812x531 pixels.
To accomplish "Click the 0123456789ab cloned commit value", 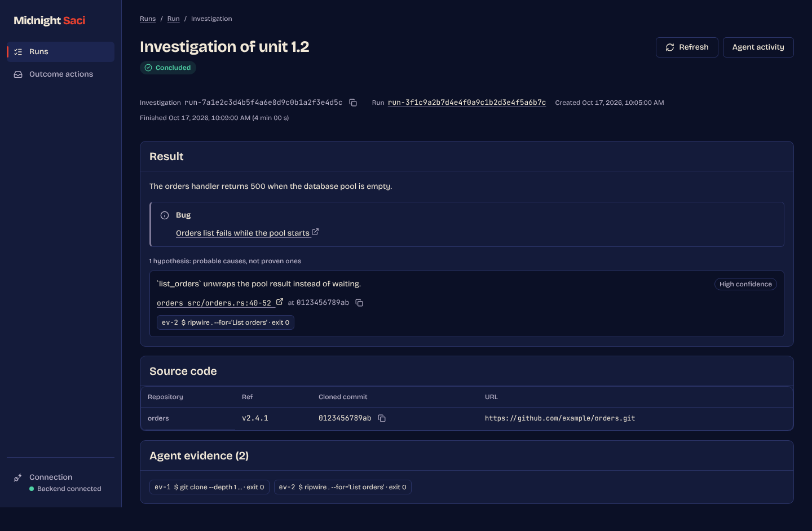I will [x=345, y=418].
